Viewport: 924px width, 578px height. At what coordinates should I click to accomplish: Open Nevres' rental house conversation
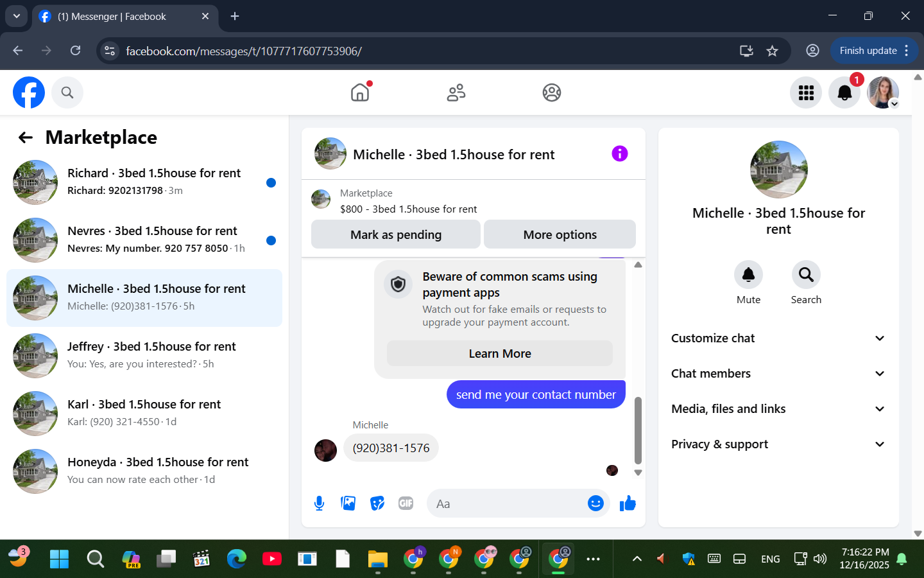point(144,240)
